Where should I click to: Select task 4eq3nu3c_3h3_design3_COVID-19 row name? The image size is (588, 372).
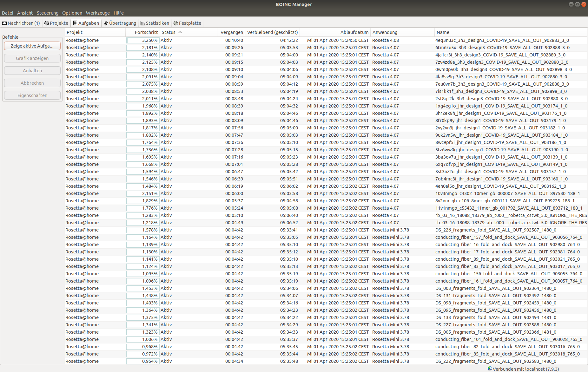pyautogui.click(x=502, y=40)
